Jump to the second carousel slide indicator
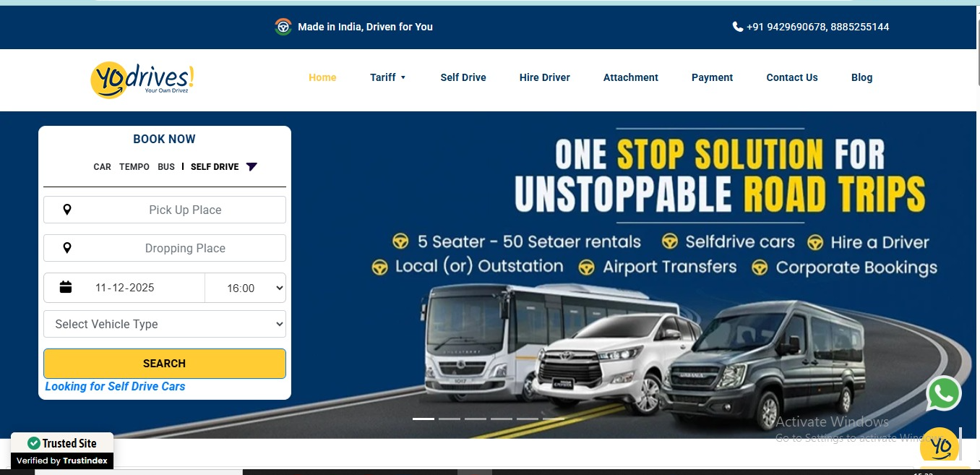980x475 pixels. point(450,419)
